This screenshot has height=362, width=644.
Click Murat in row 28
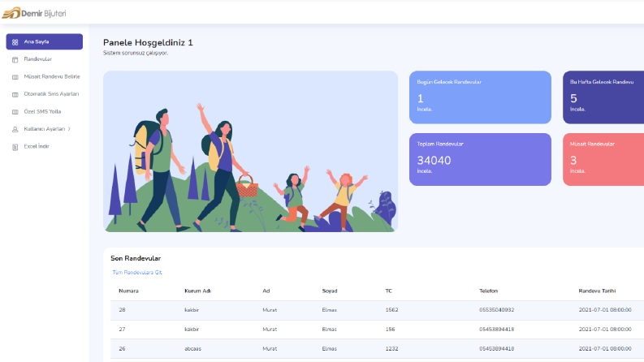point(270,310)
